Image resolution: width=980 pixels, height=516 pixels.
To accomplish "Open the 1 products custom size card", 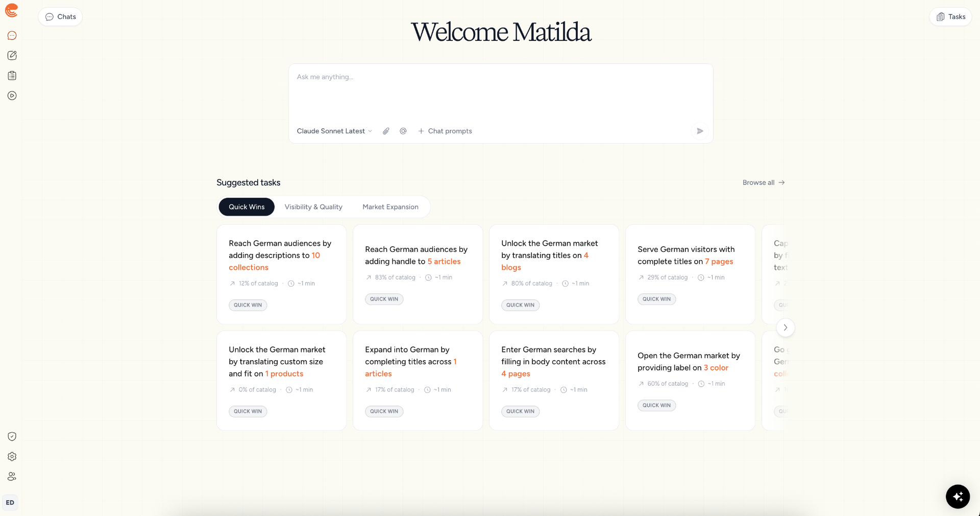I will tap(281, 381).
